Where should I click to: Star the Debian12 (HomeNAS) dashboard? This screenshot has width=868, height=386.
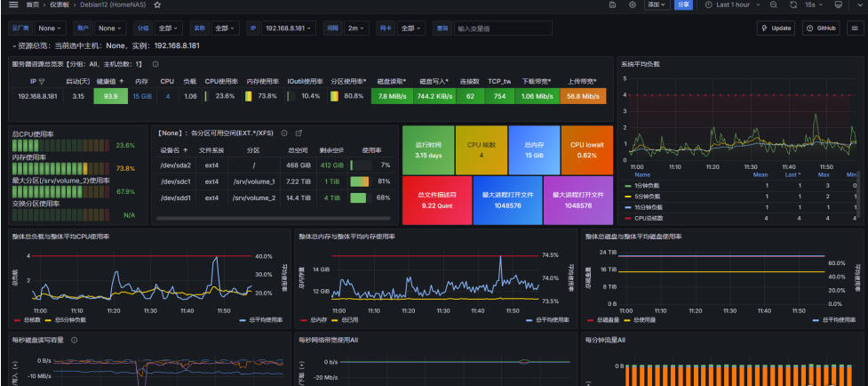tap(157, 4)
